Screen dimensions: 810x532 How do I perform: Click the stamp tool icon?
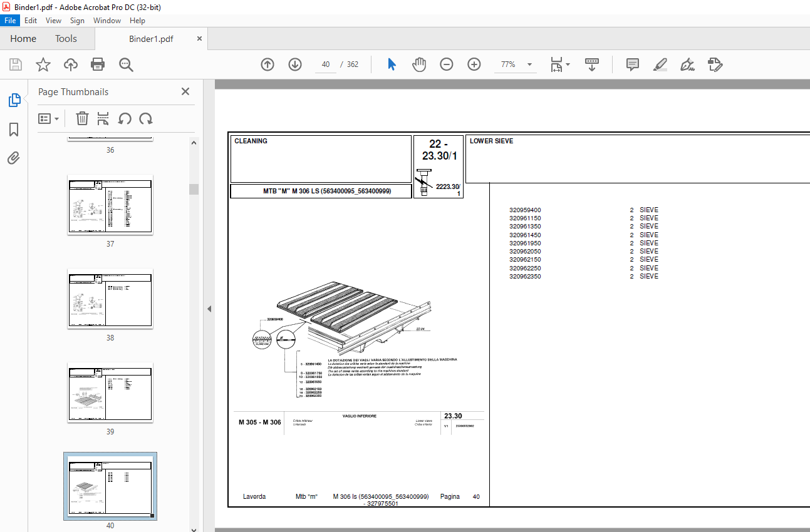pyautogui.click(x=715, y=64)
